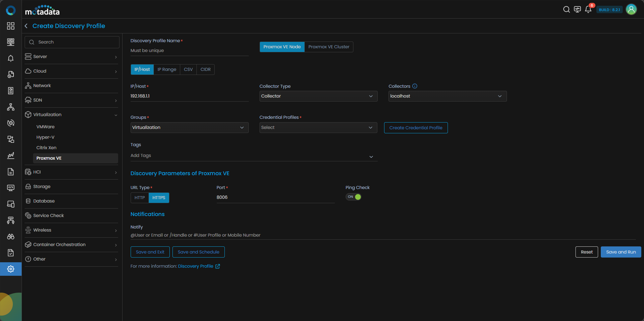This screenshot has height=321, width=644.
Task: Click the user profile avatar icon
Action: (x=631, y=9)
